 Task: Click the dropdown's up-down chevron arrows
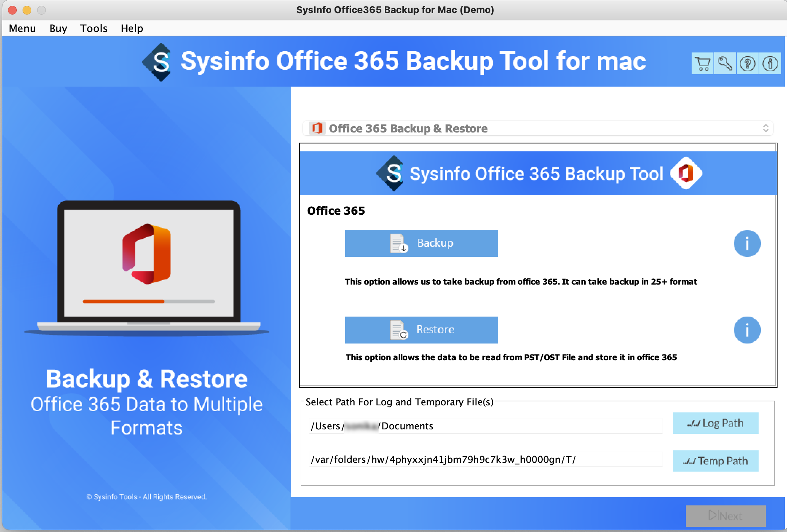point(766,128)
